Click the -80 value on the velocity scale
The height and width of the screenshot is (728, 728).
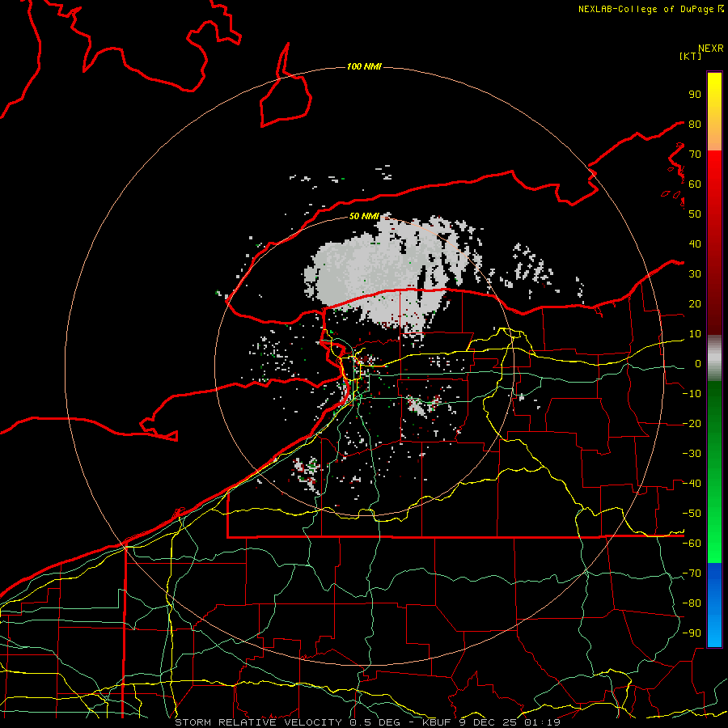pos(692,603)
